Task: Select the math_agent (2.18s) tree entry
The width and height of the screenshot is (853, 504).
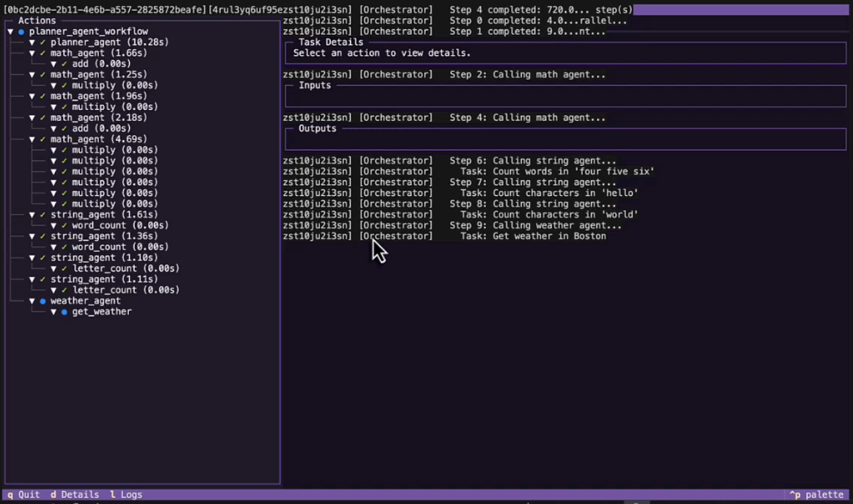Action: coord(98,117)
